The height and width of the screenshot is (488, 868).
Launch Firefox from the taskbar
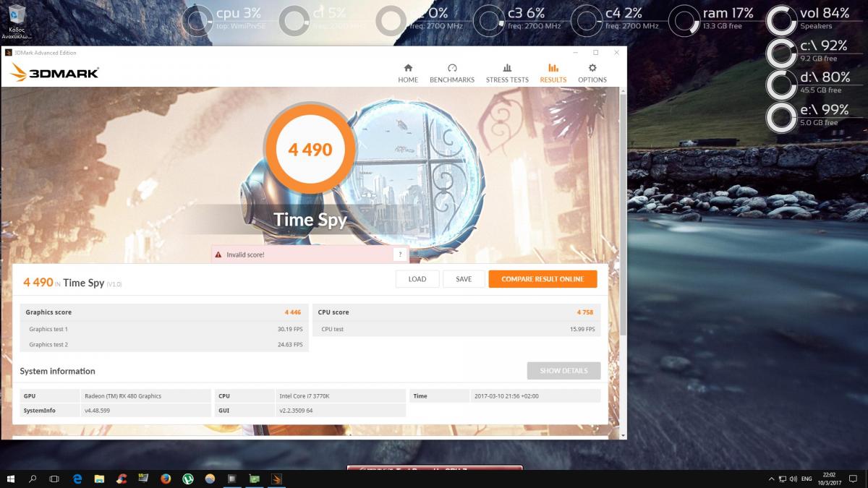pos(166,479)
